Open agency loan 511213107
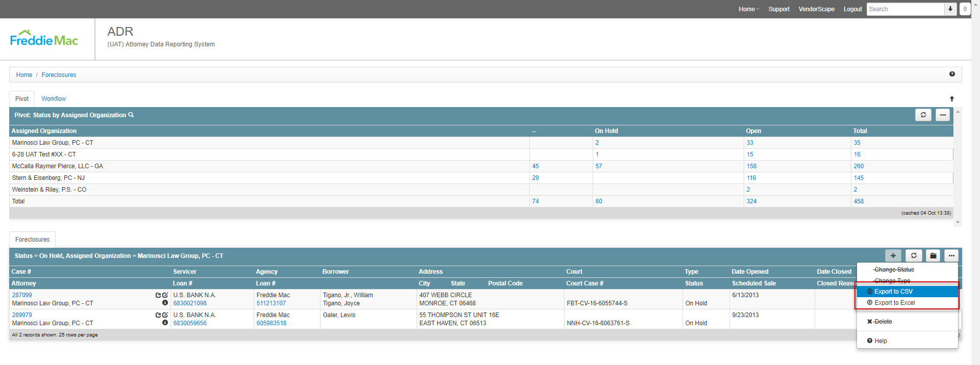The image size is (980, 365). pyautogui.click(x=271, y=303)
